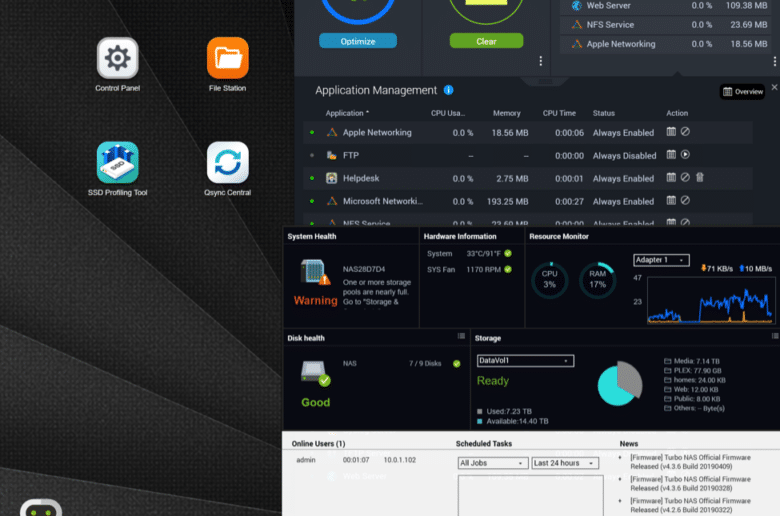The image size is (780, 516).
Task: Sort by the Application column header
Action: click(347, 113)
